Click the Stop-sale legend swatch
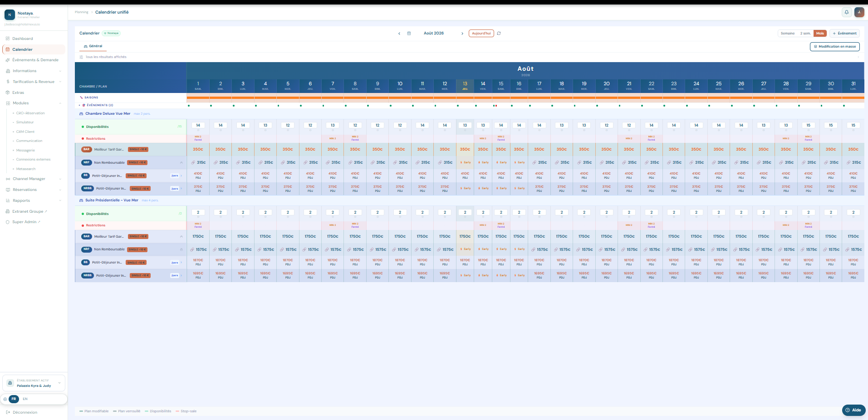 [177, 411]
